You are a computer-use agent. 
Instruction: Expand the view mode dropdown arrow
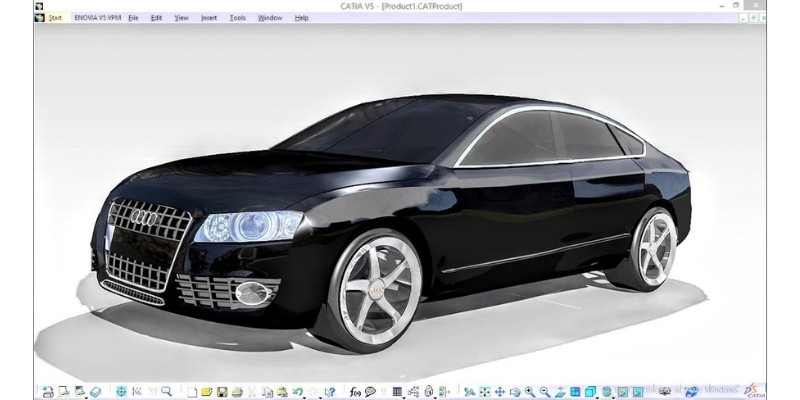point(613,397)
